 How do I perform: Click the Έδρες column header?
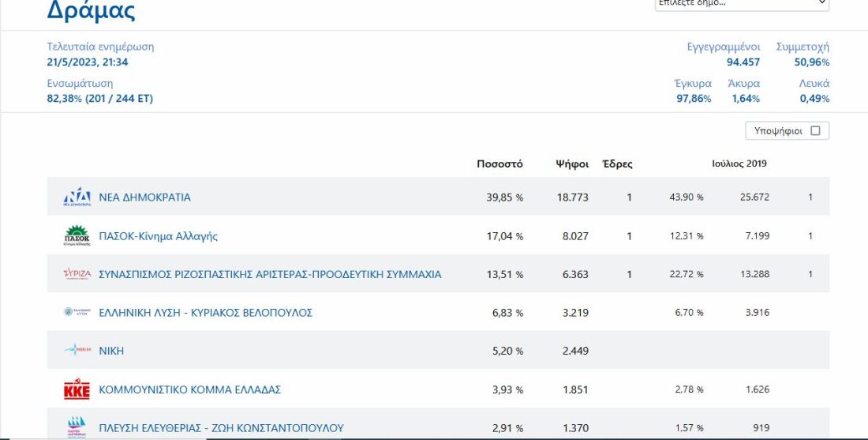point(617,164)
